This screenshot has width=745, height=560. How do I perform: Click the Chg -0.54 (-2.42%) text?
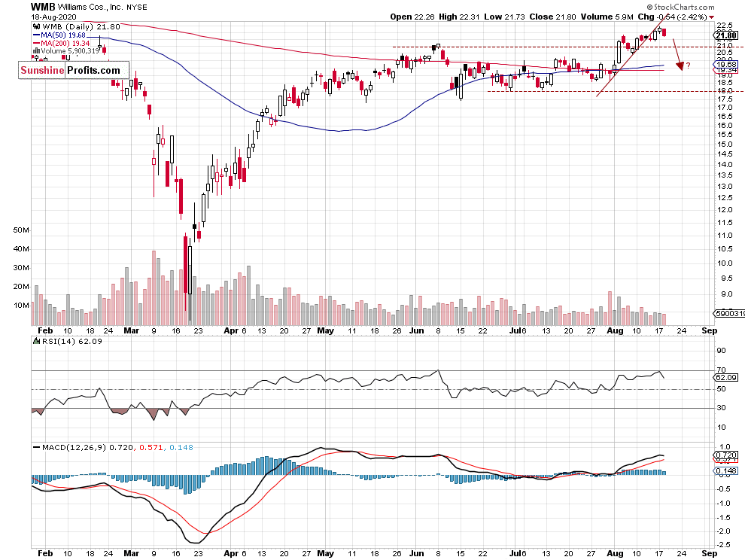672,17
